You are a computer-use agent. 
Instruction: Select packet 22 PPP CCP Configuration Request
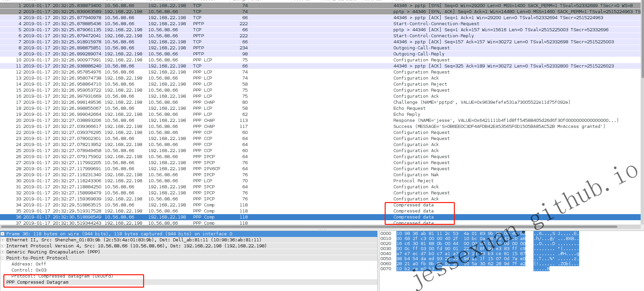point(320,133)
